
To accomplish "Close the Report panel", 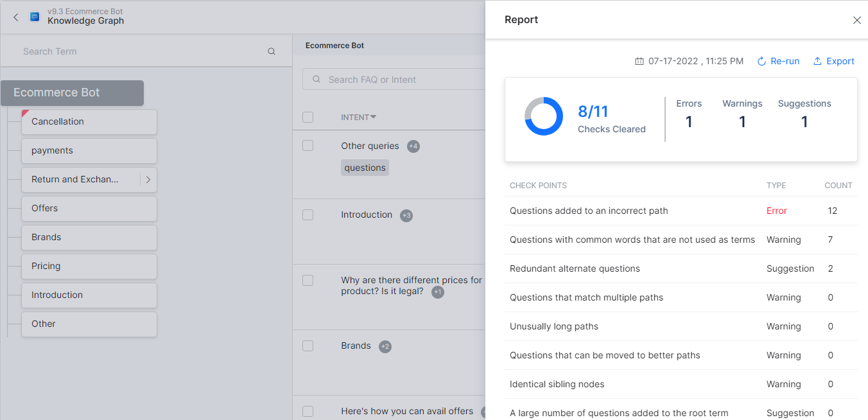I will (856, 20).
